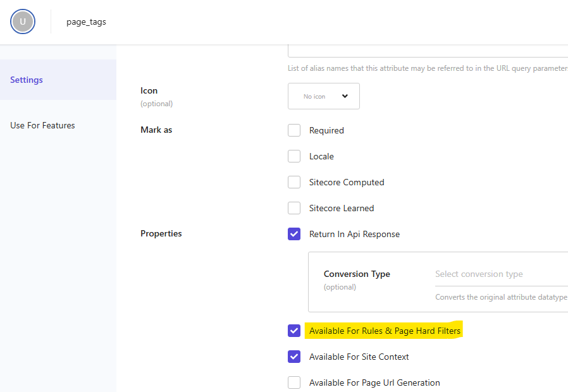Switch to Use For Features tab
Viewport: 568px width, 392px height.
(x=42, y=125)
